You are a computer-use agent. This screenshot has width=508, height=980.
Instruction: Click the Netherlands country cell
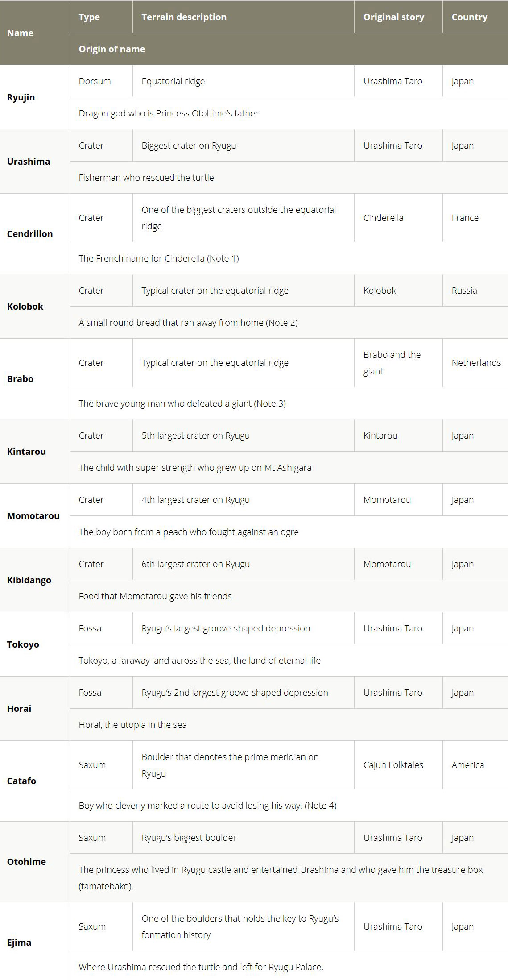tap(476, 363)
